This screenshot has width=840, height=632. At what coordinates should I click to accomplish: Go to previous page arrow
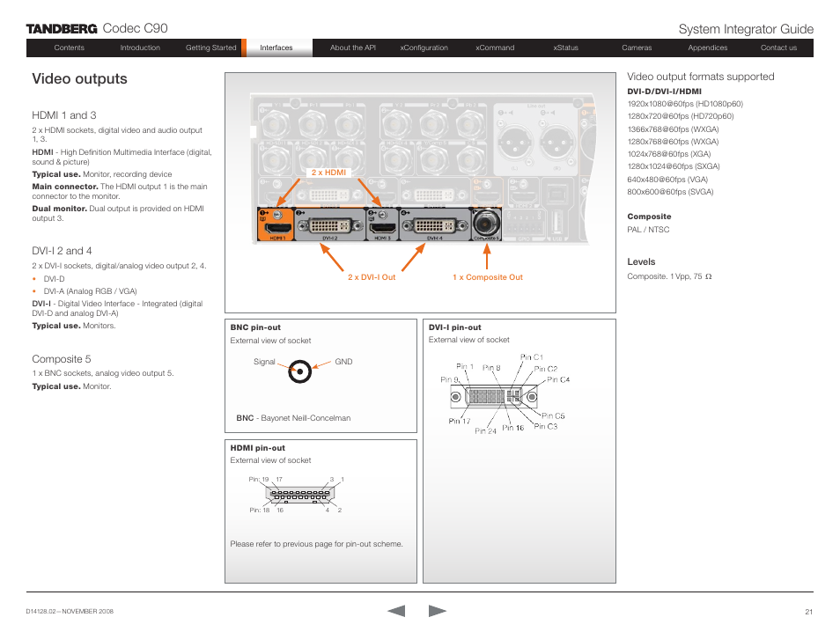tap(396, 611)
